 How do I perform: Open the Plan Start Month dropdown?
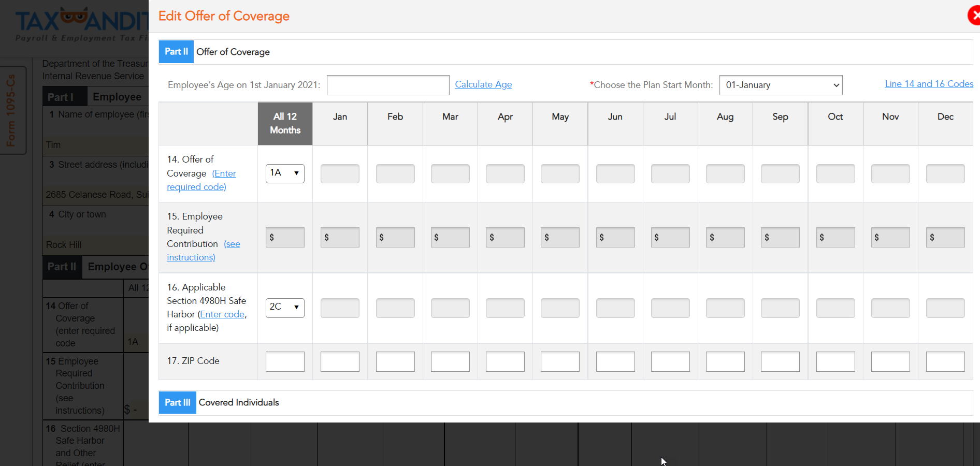click(780, 85)
